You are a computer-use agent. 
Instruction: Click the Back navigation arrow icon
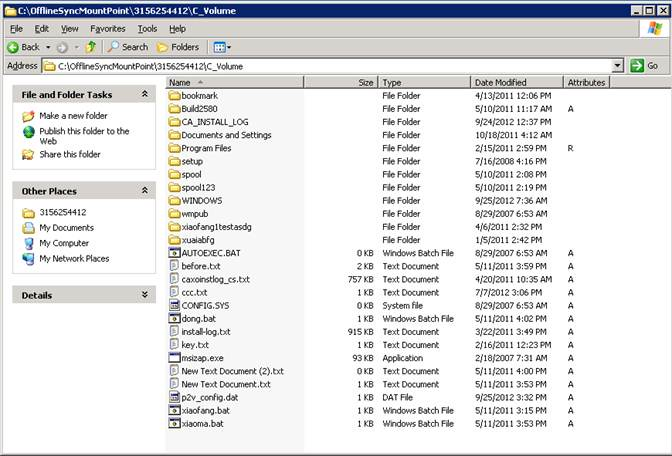tap(14, 47)
